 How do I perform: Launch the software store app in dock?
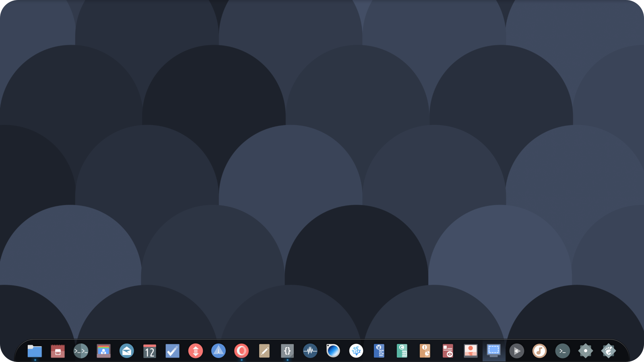pyautogui.click(x=58, y=351)
